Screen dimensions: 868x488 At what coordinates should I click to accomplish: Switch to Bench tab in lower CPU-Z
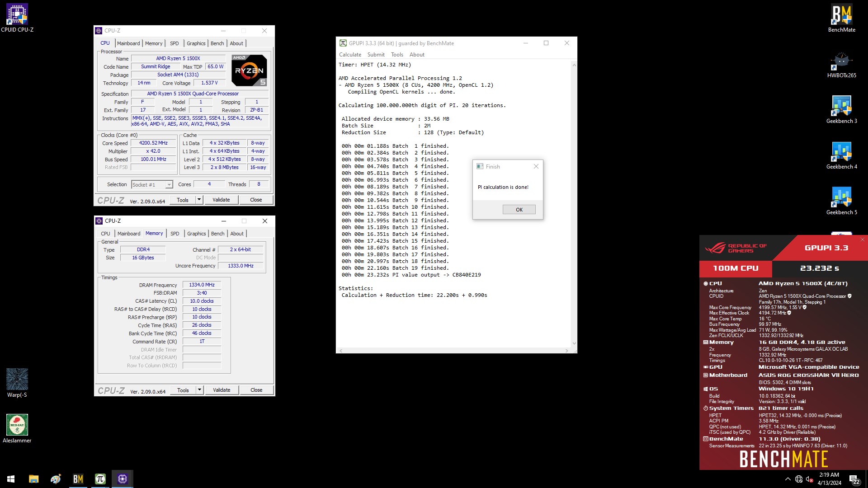(217, 234)
